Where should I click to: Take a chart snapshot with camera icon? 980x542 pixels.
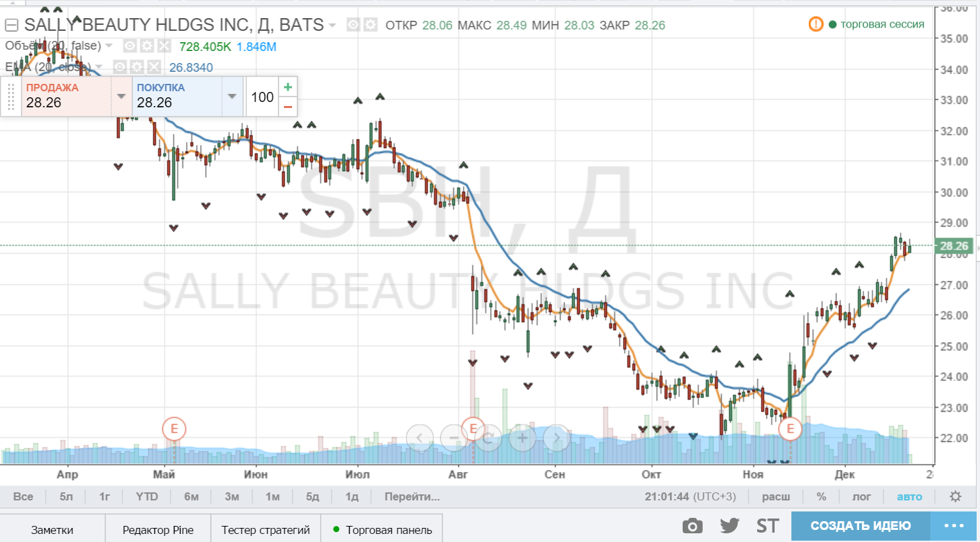tap(693, 527)
